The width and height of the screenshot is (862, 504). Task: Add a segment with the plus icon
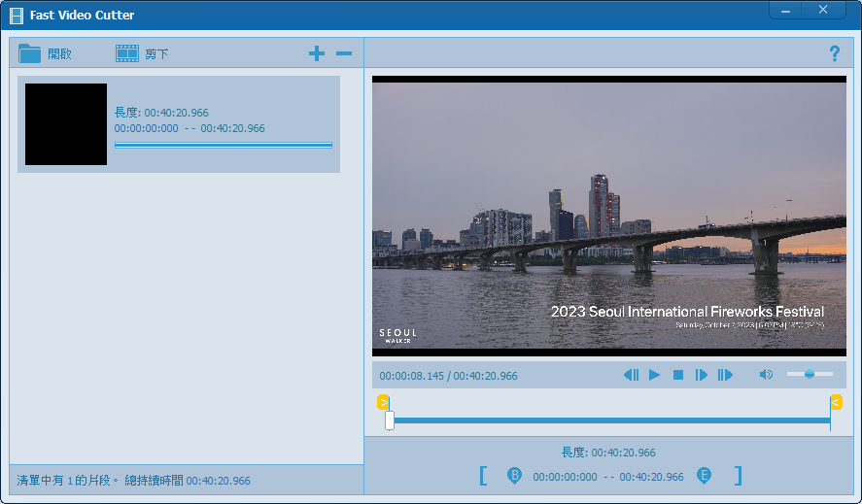(317, 53)
